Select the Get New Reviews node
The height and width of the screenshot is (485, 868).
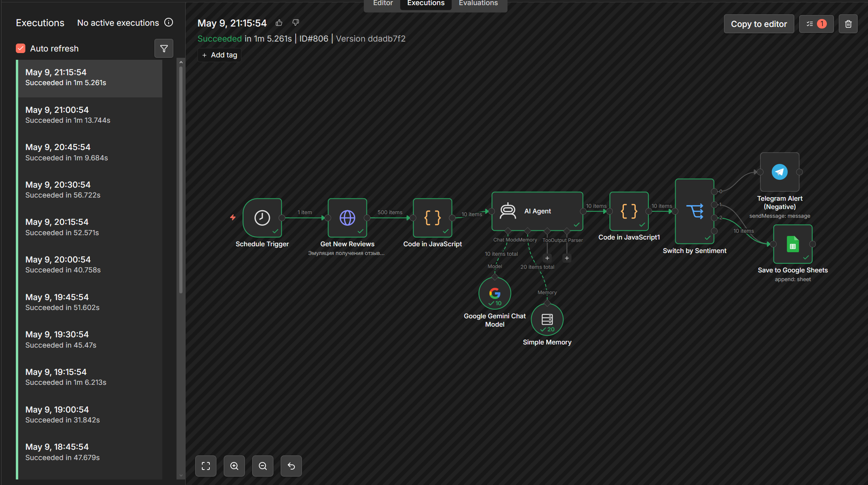[347, 218]
